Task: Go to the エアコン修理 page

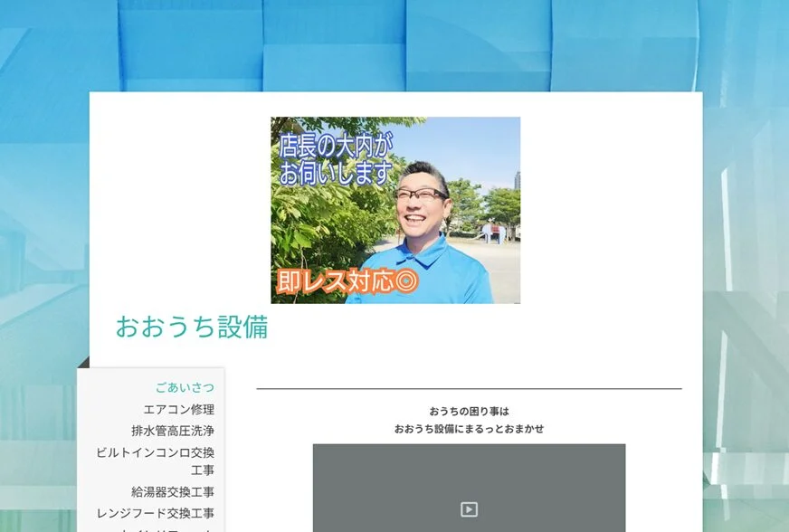Action: click(178, 409)
